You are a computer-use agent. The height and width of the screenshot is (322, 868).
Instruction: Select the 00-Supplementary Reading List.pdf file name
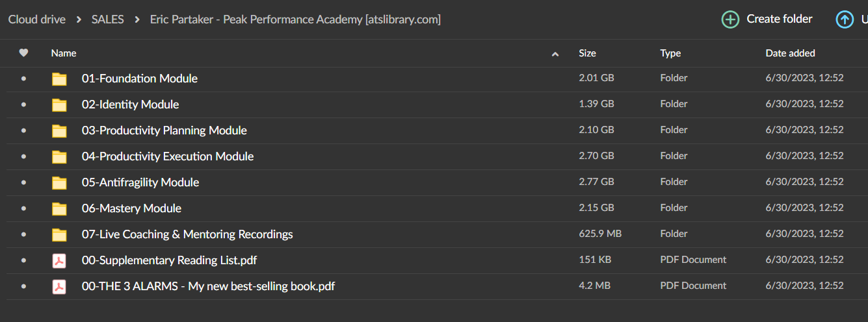click(x=169, y=260)
